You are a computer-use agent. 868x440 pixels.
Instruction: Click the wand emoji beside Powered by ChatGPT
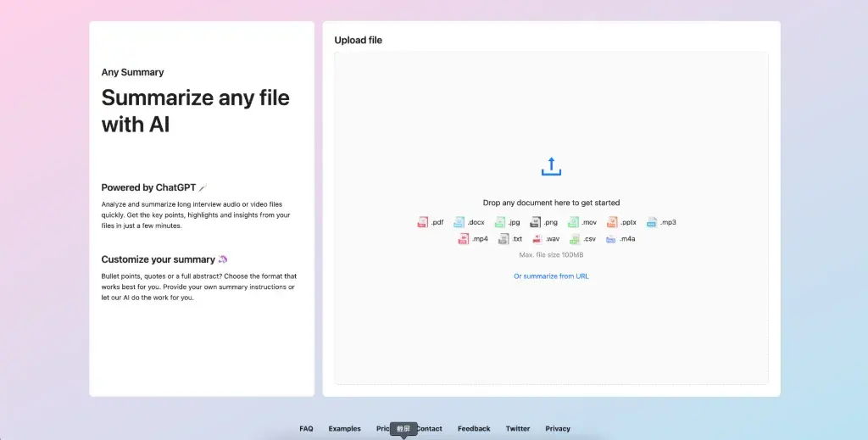point(203,187)
